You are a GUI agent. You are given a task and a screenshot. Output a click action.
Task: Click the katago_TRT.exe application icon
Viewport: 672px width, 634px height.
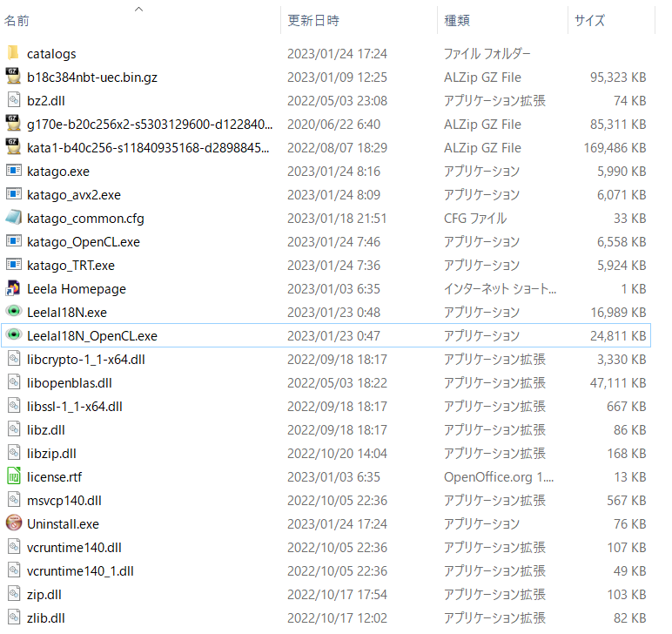pos(14,265)
